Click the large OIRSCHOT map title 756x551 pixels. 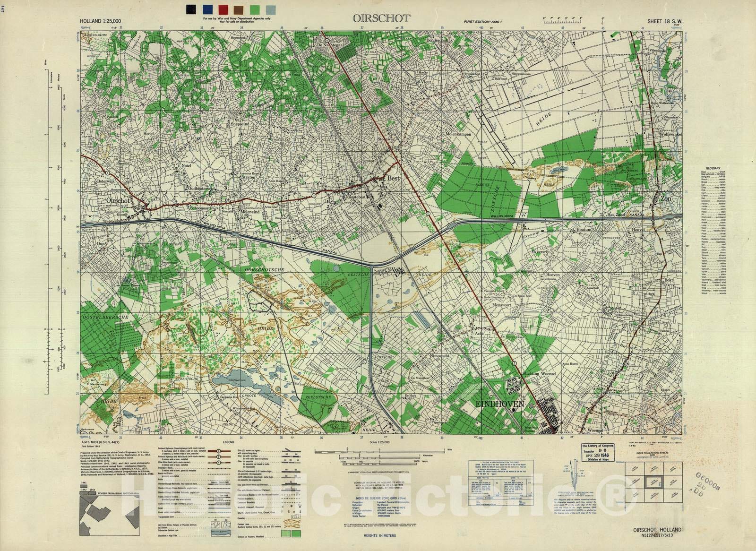(381, 18)
